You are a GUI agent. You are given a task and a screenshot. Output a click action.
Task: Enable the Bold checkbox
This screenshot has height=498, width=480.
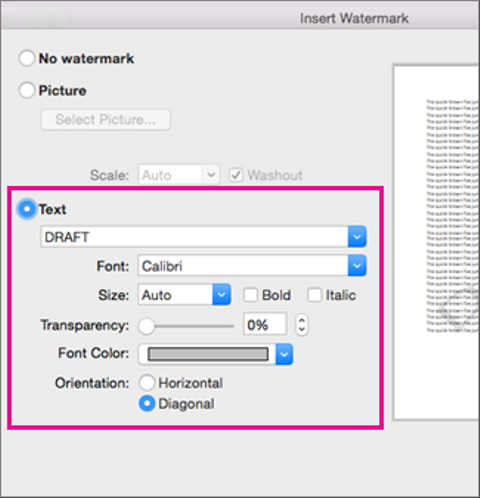[x=250, y=295]
